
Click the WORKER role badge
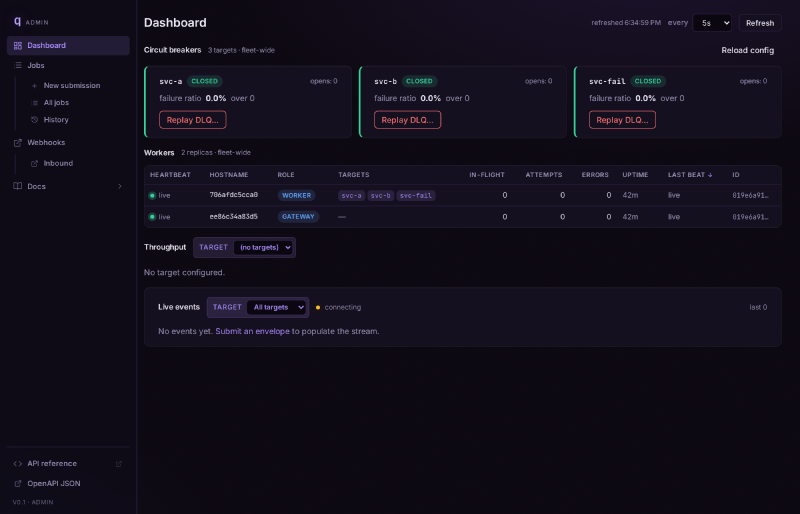[x=296, y=195]
